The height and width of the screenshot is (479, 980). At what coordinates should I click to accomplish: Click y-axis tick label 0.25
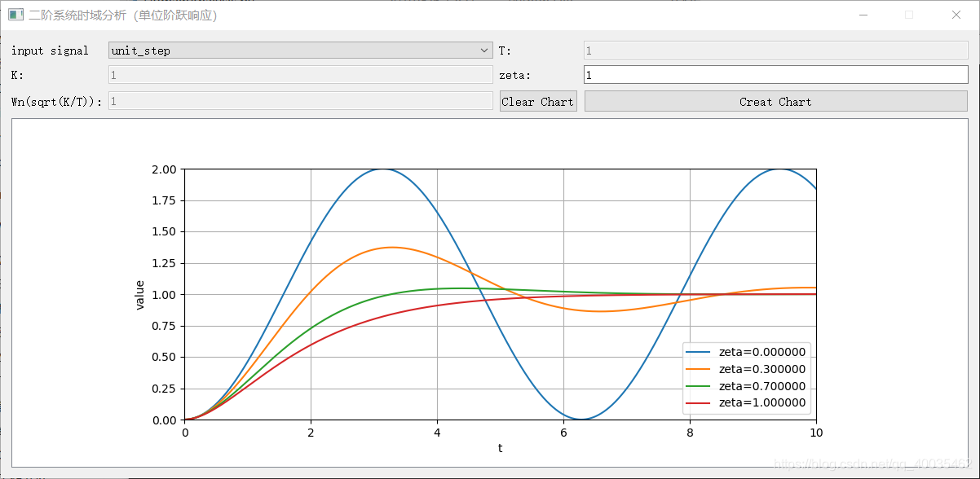[166, 389]
